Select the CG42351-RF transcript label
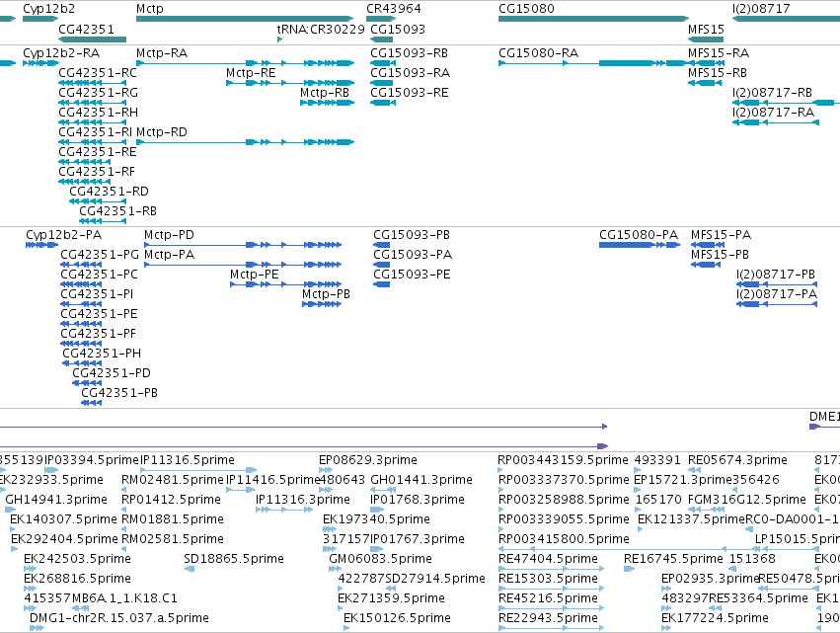Screen dimensions: 840x633 97,172
